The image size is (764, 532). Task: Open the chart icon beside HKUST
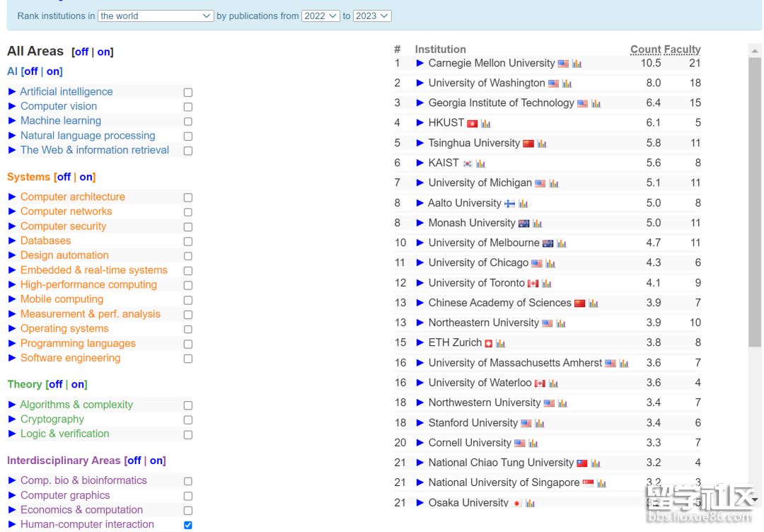(x=486, y=124)
